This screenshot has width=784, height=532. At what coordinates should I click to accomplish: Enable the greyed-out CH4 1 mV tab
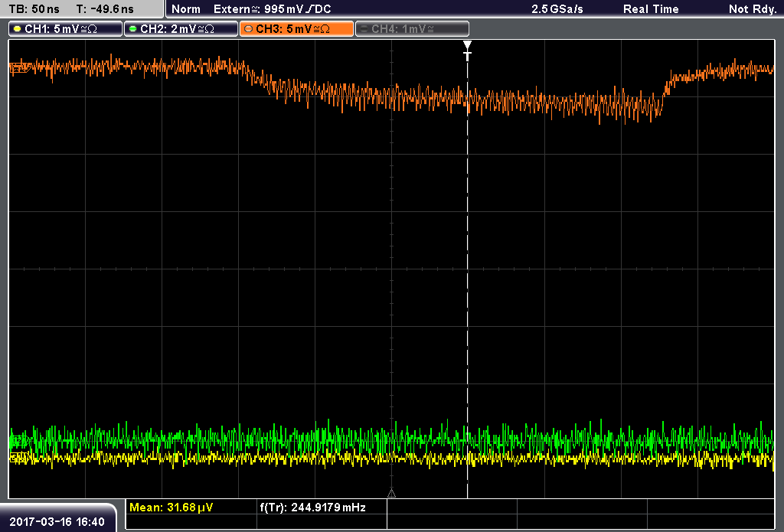click(x=412, y=29)
